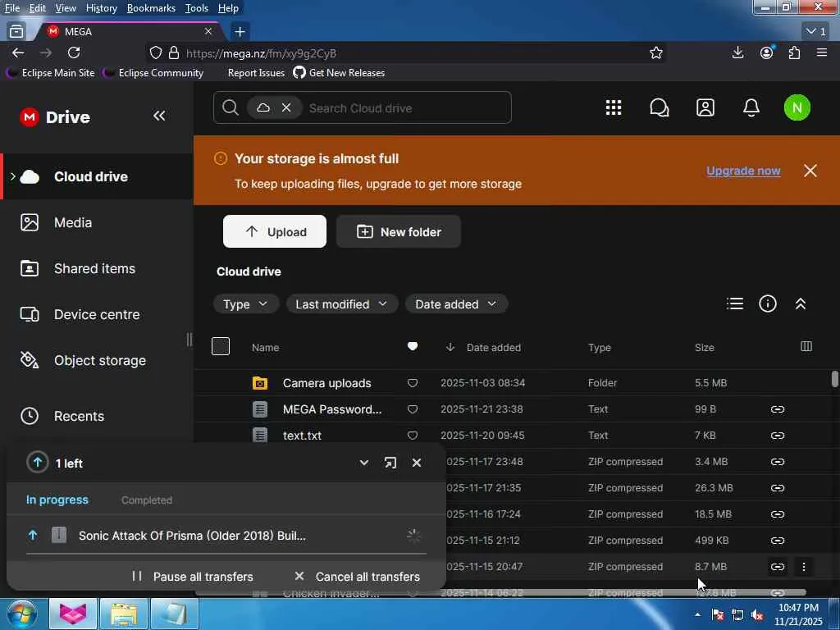840x630 pixels.
Task: Favourite the Camera uploads folder
Action: [412, 383]
